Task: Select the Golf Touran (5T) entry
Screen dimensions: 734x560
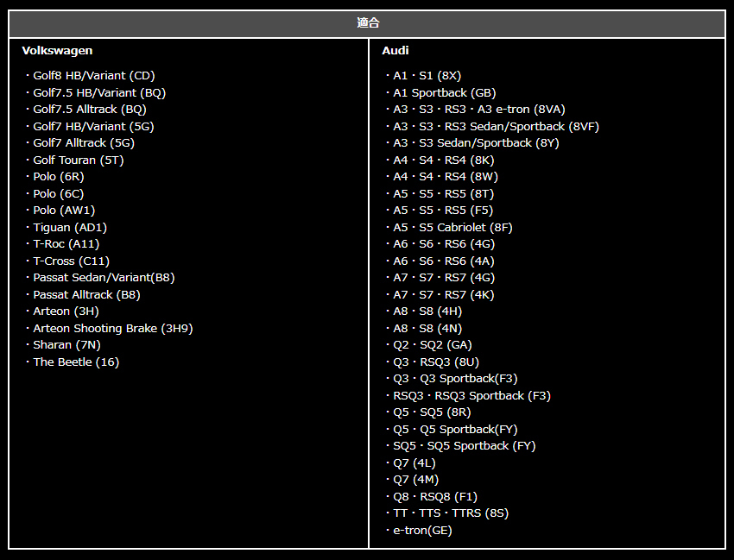Action: coord(78,160)
